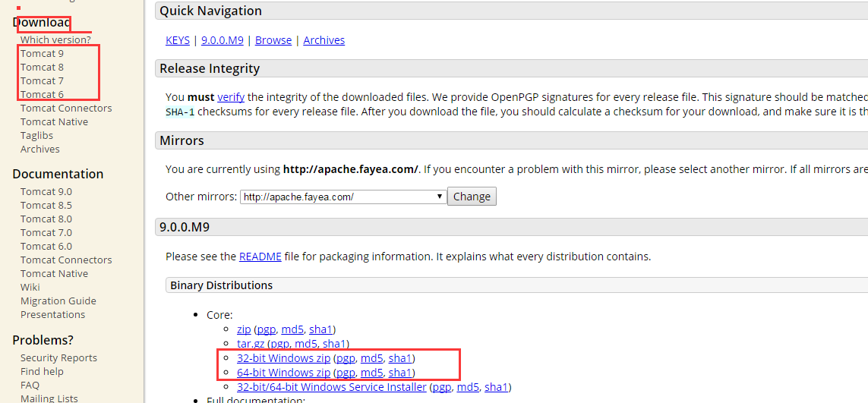Download 32-bit/64-bit Windows Service Installer

(332, 387)
